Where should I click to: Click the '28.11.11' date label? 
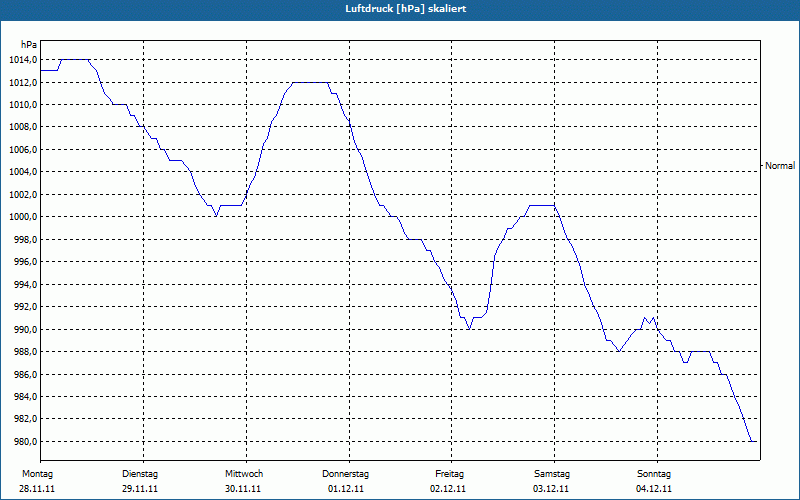tap(37, 489)
